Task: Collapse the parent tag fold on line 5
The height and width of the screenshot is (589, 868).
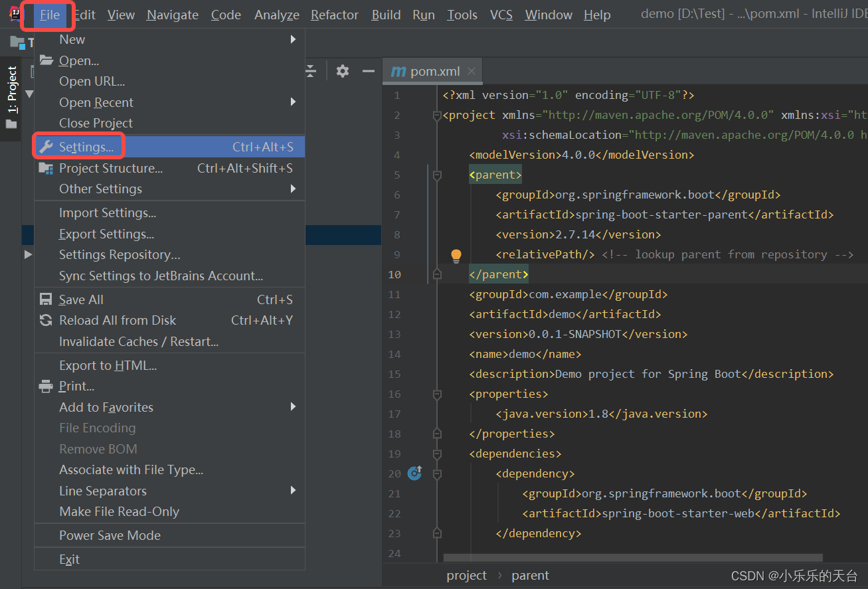Action: tap(437, 175)
